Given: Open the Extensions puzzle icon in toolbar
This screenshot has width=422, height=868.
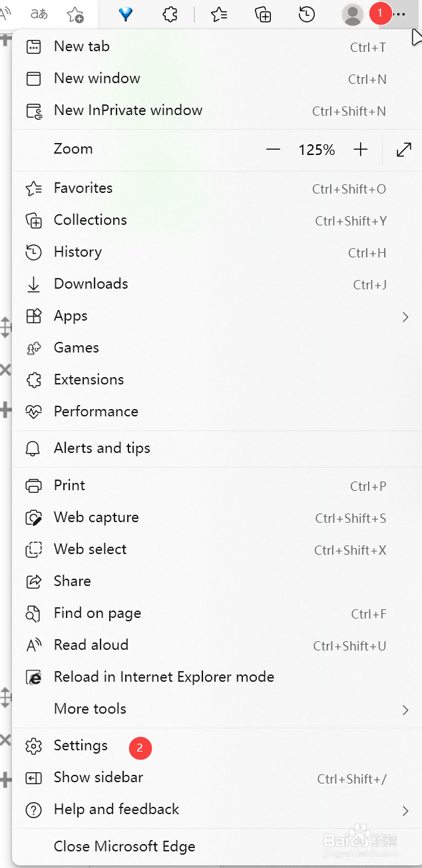Looking at the screenshot, I should click(x=170, y=14).
